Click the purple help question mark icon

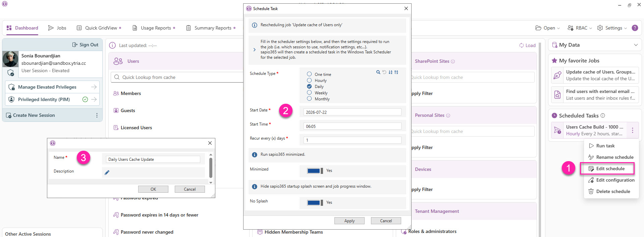pos(635,28)
